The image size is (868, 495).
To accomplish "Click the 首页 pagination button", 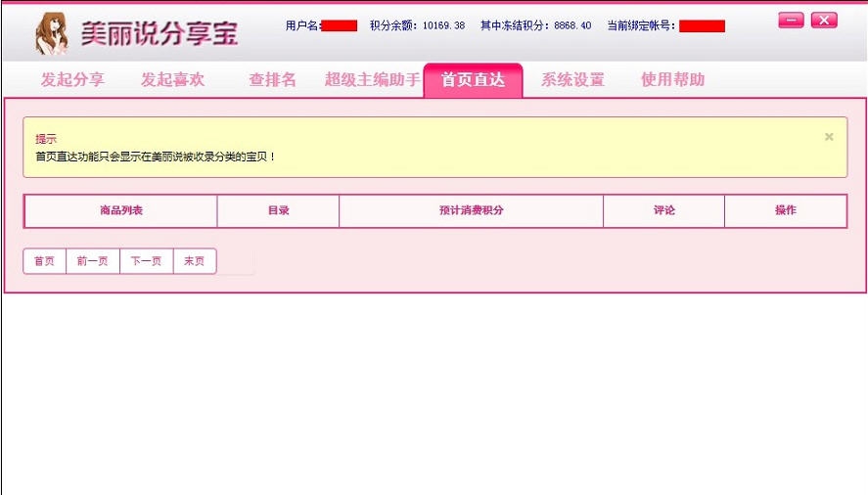I will (44, 261).
